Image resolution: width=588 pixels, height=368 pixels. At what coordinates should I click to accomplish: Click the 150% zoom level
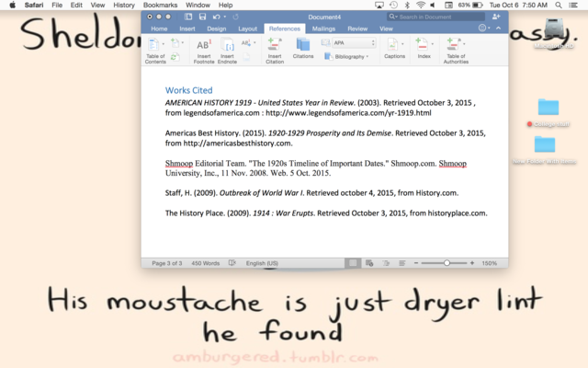point(489,263)
